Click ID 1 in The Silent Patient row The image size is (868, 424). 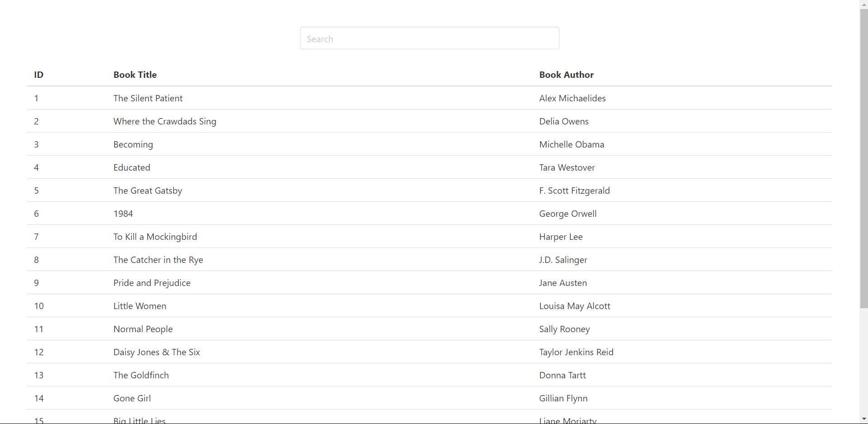click(36, 98)
